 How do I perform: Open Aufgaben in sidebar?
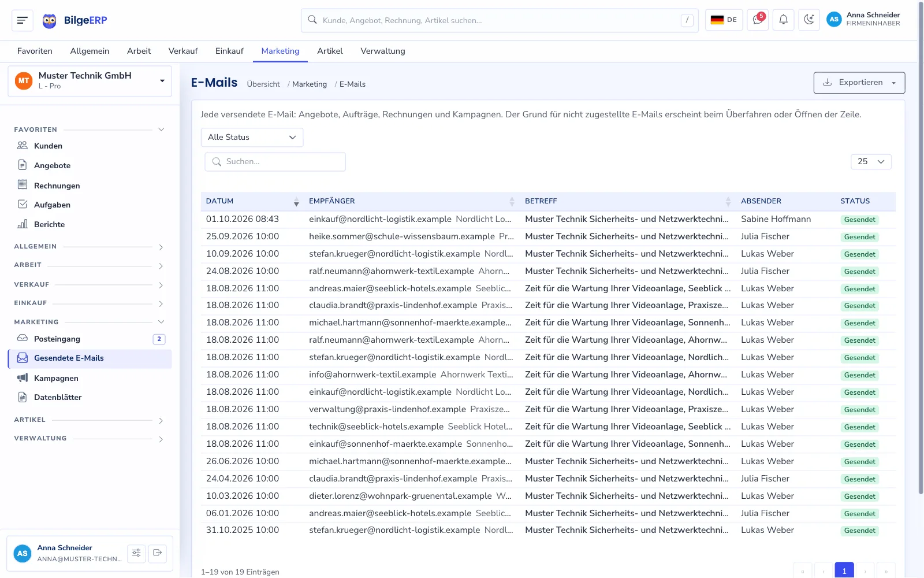90,205
